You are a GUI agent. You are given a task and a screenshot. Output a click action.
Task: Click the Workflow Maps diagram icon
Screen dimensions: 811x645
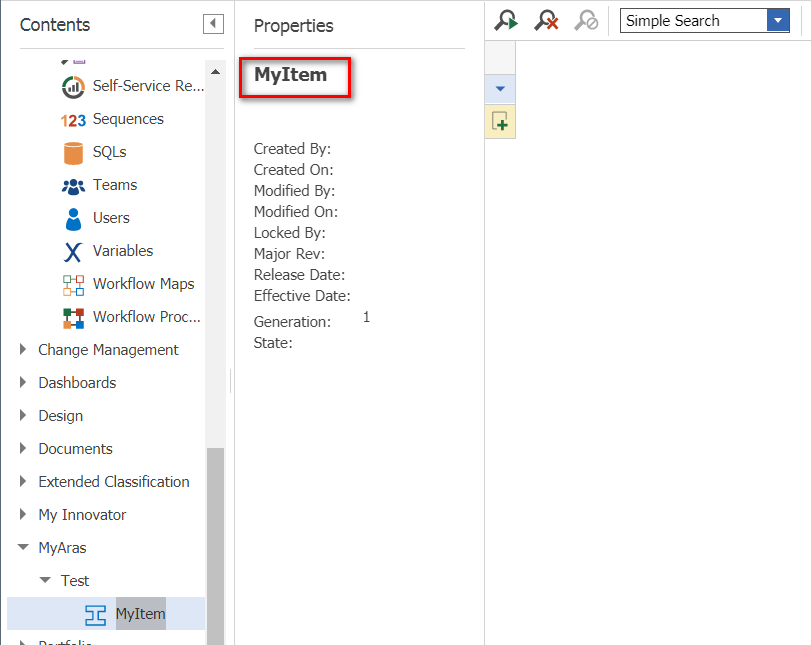point(73,285)
